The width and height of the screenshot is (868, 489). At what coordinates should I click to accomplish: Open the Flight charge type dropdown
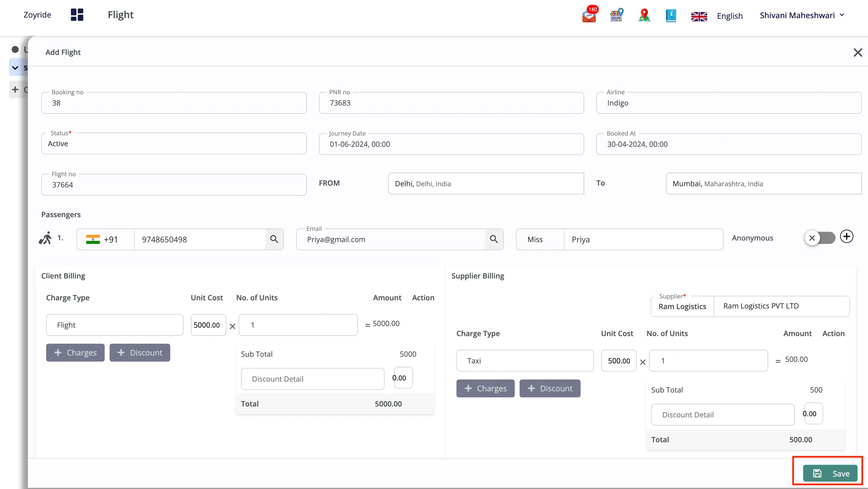point(114,325)
